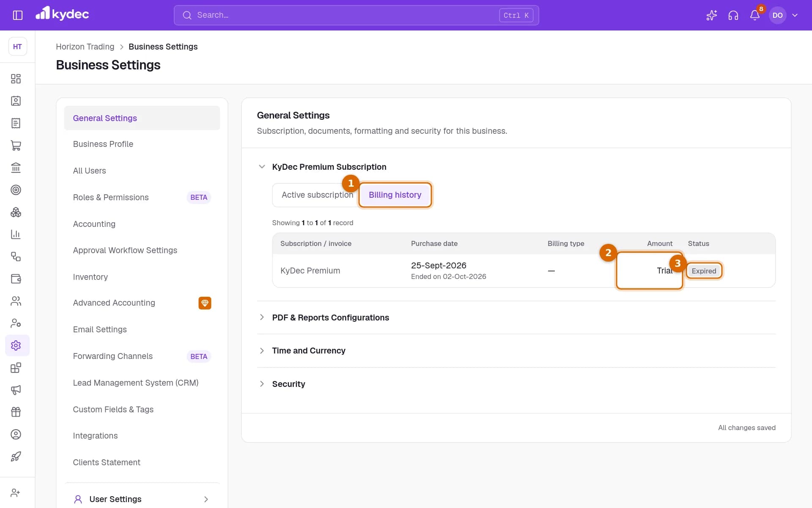Open Approval Workflow Settings
Viewport: 812px width, 508px height.
click(142, 250)
